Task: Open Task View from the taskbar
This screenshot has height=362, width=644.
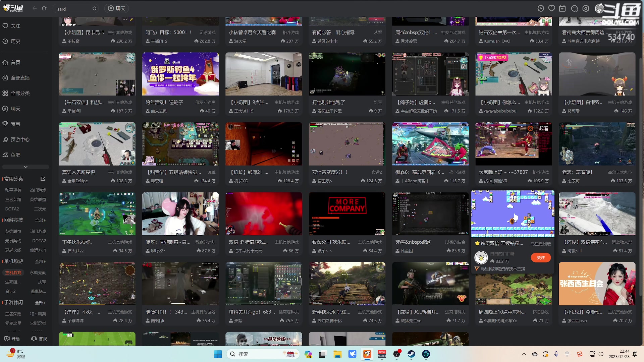Action: pyautogui.click(x=322, y=354)
